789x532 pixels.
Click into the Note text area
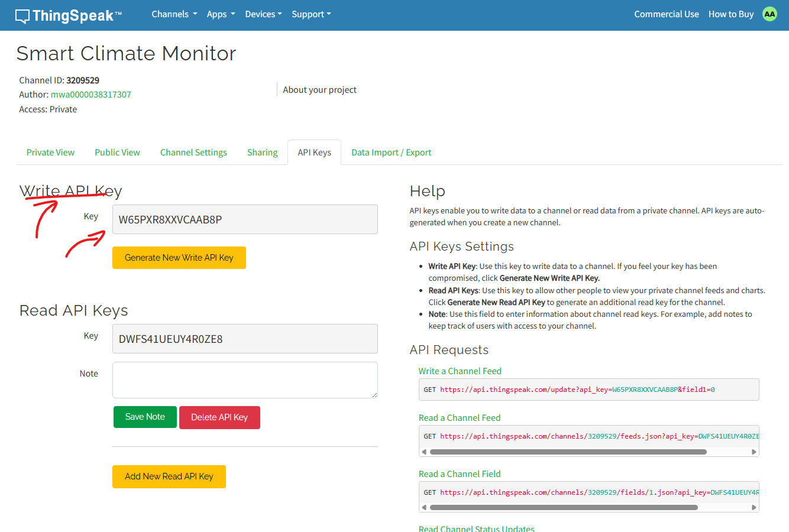(245, 379)
